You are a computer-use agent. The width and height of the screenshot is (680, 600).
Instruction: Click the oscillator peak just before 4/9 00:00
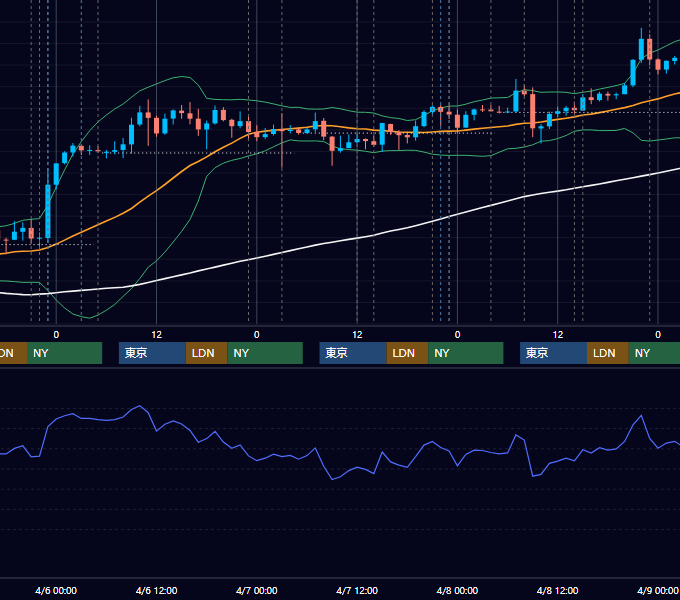(641, 416)
